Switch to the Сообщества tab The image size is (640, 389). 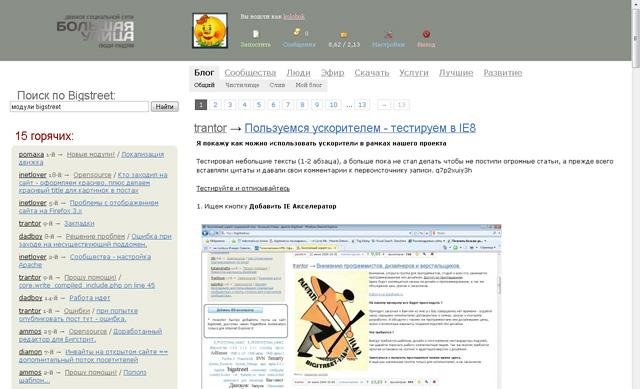coord(250,73)
